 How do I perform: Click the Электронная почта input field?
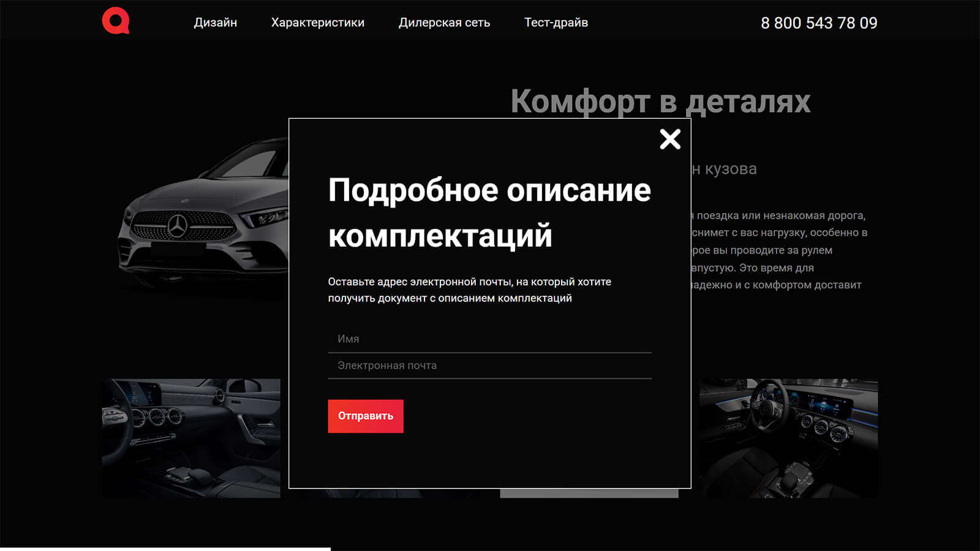(x=489, y=366)
